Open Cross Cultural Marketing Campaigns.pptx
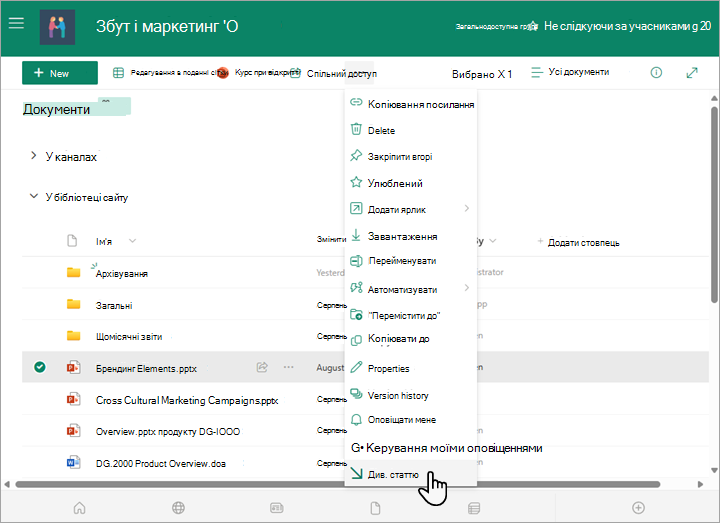The width and height of the screenshot is (720, 523). coord(187,400)
